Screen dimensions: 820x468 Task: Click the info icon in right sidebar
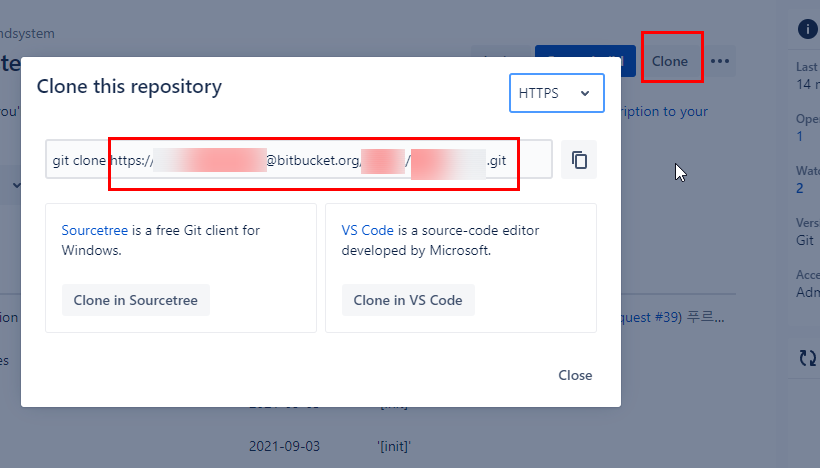click(x=807, y=29)
